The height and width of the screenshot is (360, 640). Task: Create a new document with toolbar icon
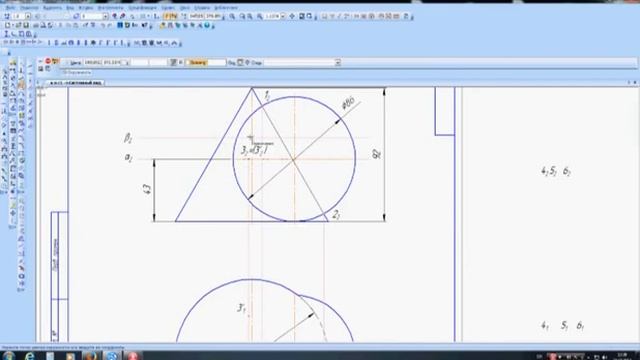[7, 25]
